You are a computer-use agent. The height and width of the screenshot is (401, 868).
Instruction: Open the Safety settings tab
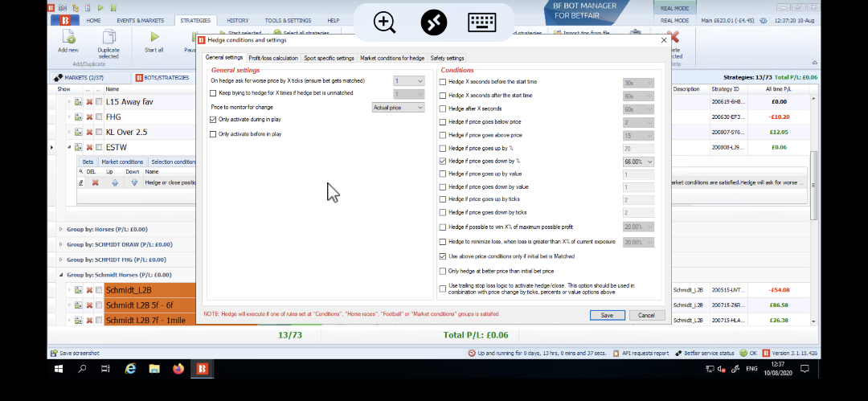[x=448, y=58]
